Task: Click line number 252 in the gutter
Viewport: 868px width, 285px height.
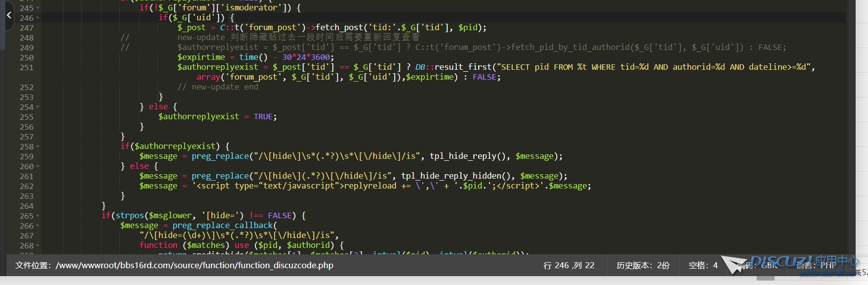Action: [27, 88]
